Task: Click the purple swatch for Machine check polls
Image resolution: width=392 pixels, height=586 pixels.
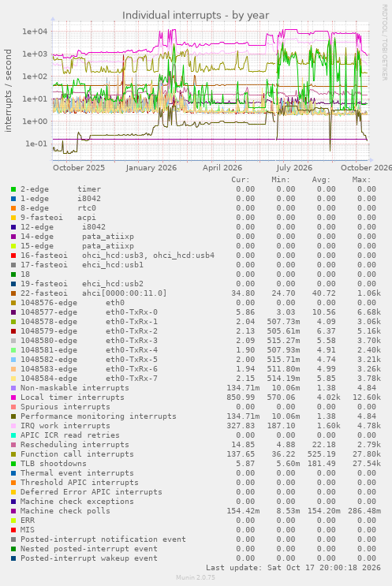Action: point(13,511)
